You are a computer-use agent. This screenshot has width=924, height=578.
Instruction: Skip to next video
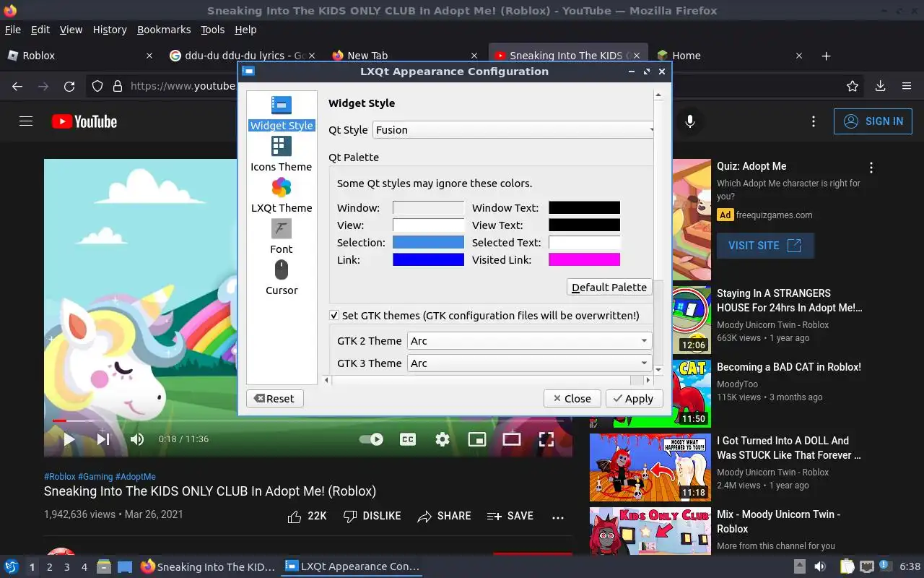pos(103,439)
